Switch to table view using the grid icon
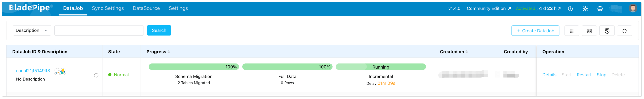 pyautogui.click(x=572, y=31)
